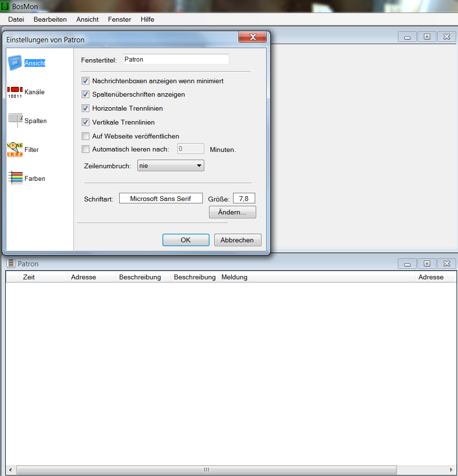This screenshot has width=458, height=476.
Task: Open the Filter settings icon
Action: [15, 150]
